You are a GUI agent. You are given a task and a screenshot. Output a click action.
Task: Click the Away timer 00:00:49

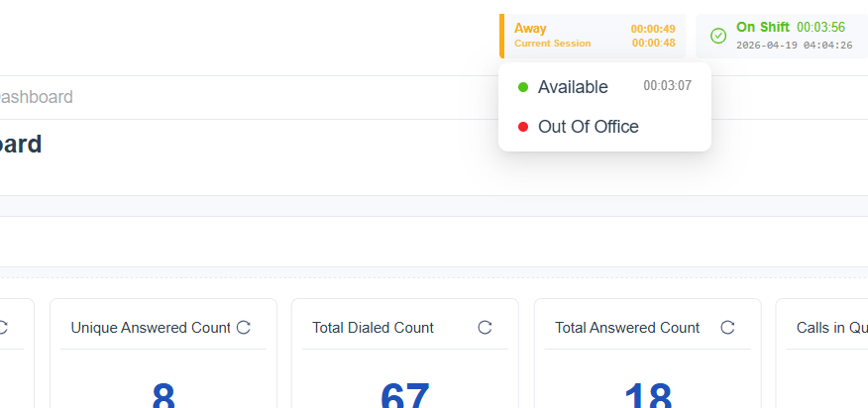click(x=653, y=30)
